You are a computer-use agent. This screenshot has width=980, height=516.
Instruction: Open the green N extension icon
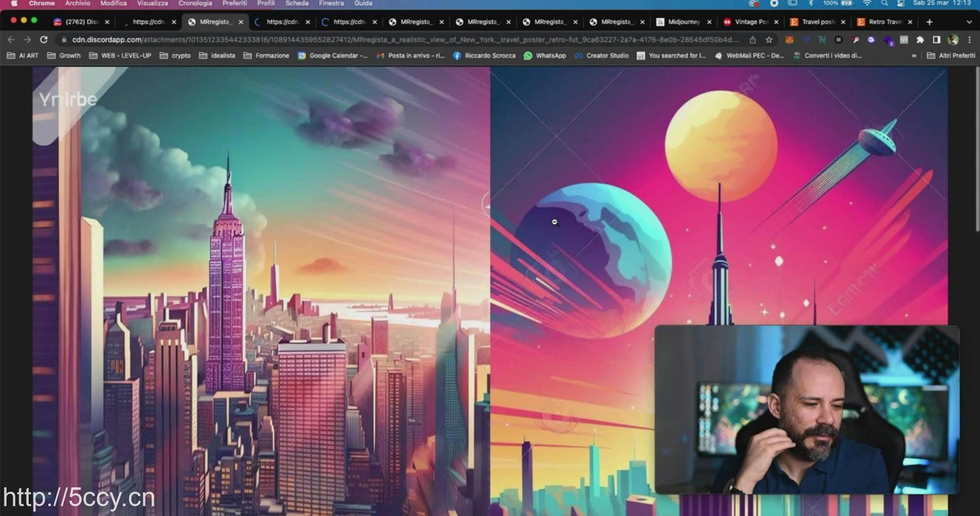(822, 40)
